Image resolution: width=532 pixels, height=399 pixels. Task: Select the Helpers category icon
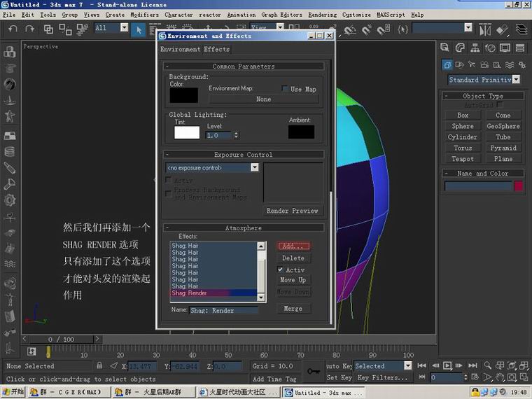[x=497, y=64]
